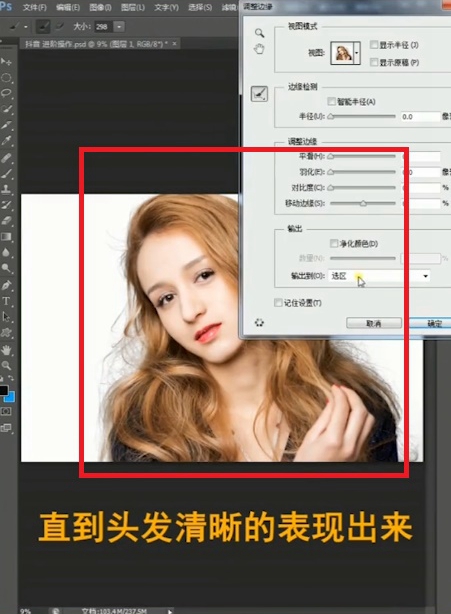
Task: Select the Custom Shape tool
Action: coord(6,333)
